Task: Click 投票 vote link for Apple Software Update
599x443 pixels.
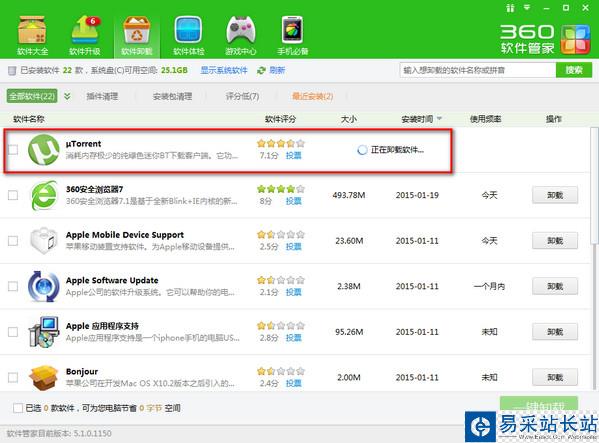Action: click(293, 292)
